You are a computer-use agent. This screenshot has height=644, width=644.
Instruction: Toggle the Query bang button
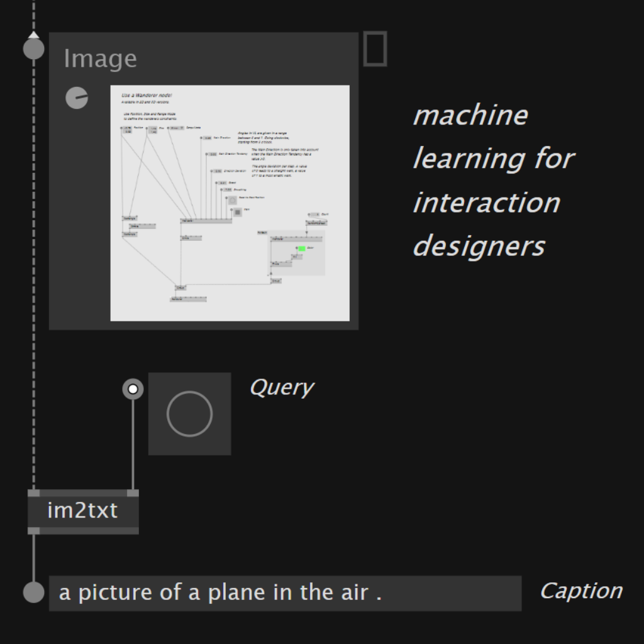190,414
